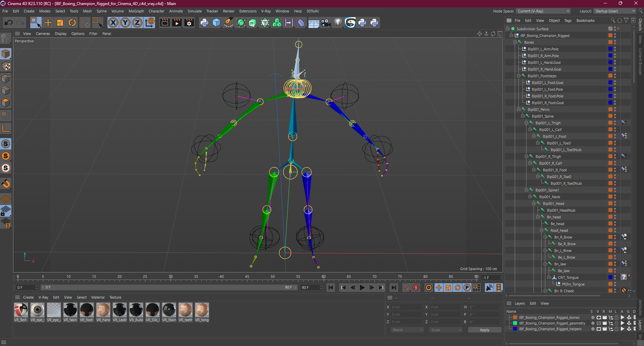
Task: Toggle visibility of bones layer eye
Action: (x=598, y=317)
